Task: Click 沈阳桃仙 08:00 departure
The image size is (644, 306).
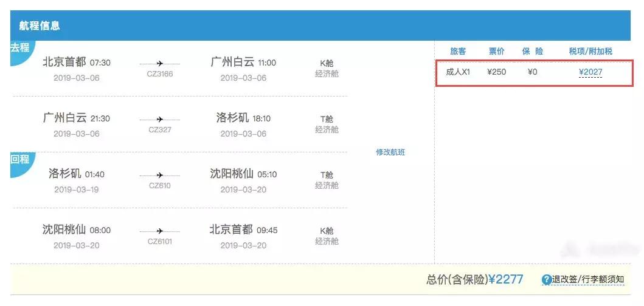Action: click(x=77, y=229)
